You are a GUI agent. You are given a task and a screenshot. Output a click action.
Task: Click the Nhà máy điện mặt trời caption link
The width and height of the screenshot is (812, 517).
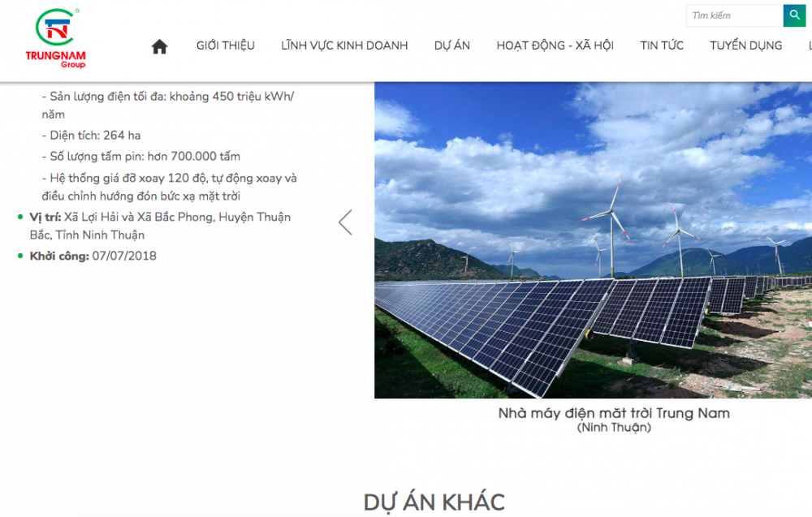click(x=614, y=413)
